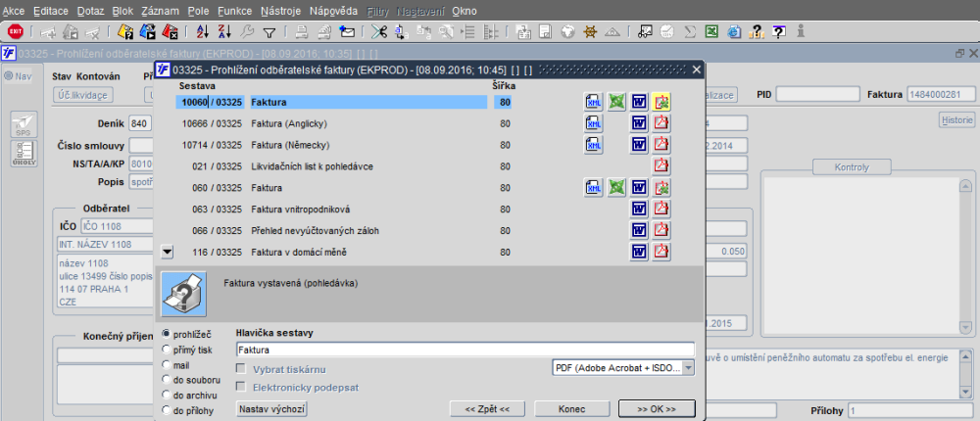This screenshot has width=980, height=421.
Task: Click the Internet Explorer page toolbar icon
Action: (x=734, y=31)
